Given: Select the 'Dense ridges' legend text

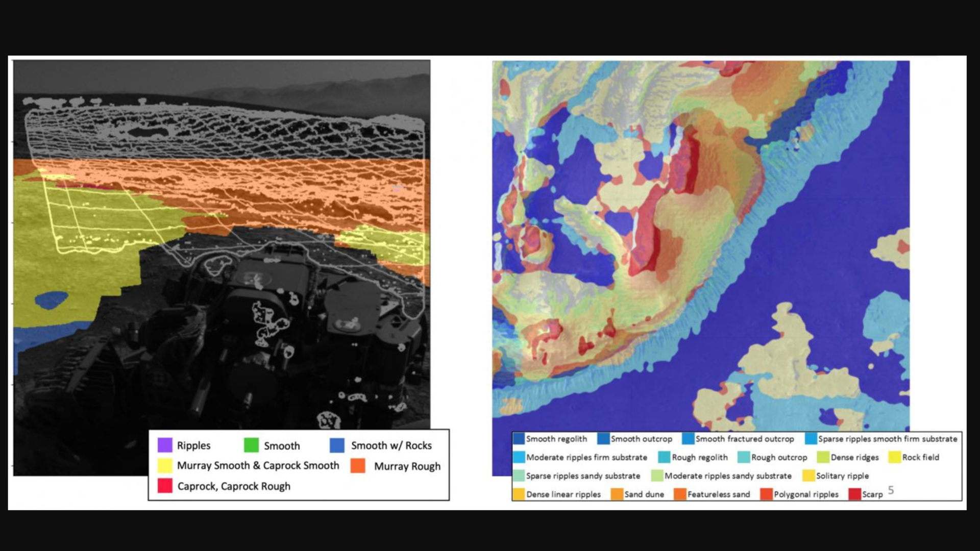Looking at the screenshot, I should click(855, 457).
